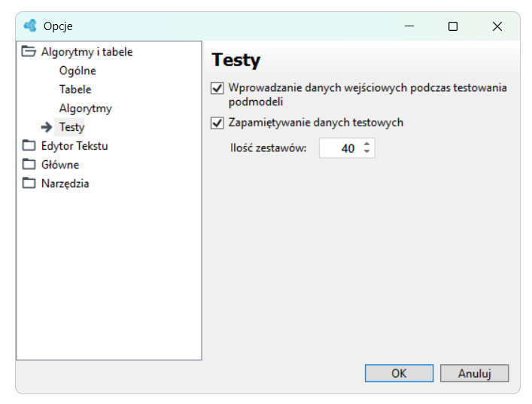Maximize the Opcje window
This screenshot has width=532, height=404.
coord(453,26)
